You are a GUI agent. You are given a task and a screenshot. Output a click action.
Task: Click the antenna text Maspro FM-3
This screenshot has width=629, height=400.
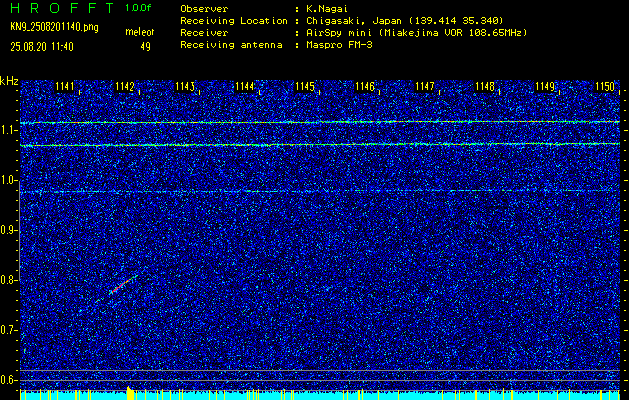(339, 45)
